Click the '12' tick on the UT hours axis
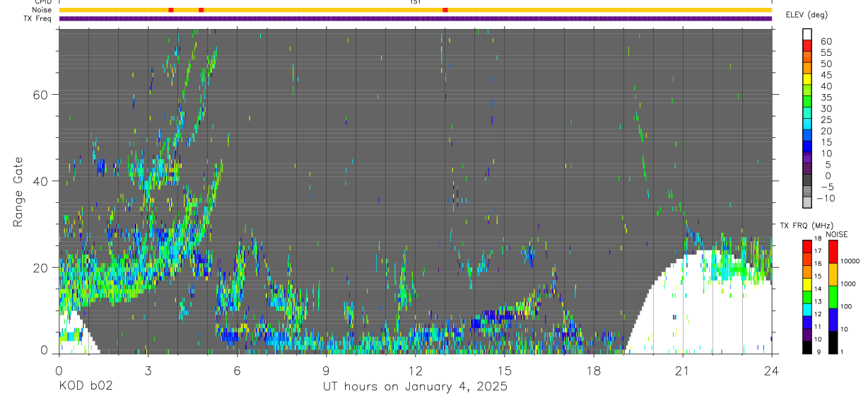This screenshot has height=401, width=868. (x=415, y=371)
